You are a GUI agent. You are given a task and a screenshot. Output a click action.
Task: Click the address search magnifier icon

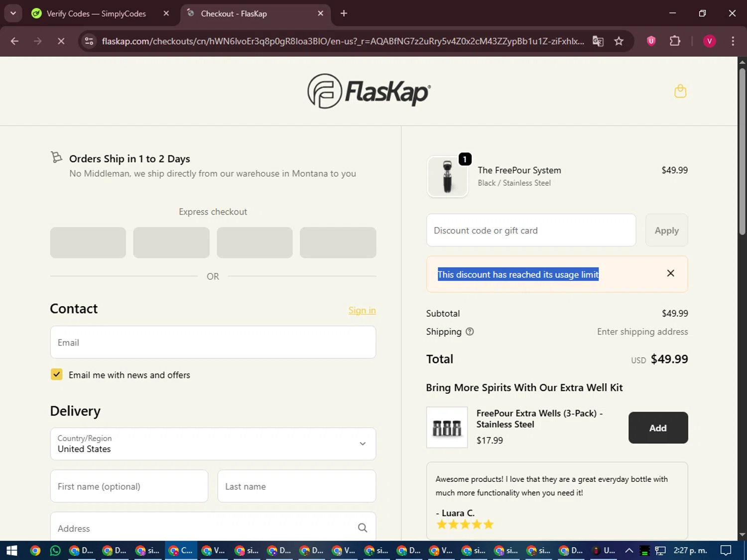tap(363, 528)
